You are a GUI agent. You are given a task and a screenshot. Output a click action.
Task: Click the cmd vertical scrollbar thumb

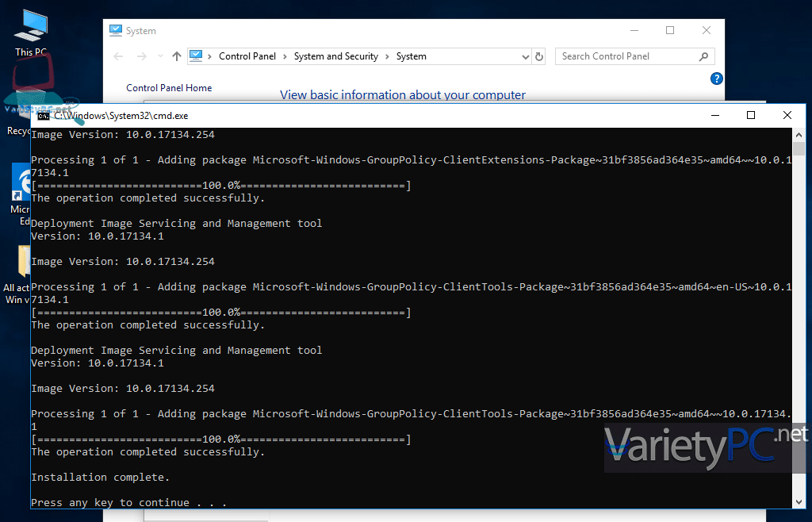(x=799, y=148)
